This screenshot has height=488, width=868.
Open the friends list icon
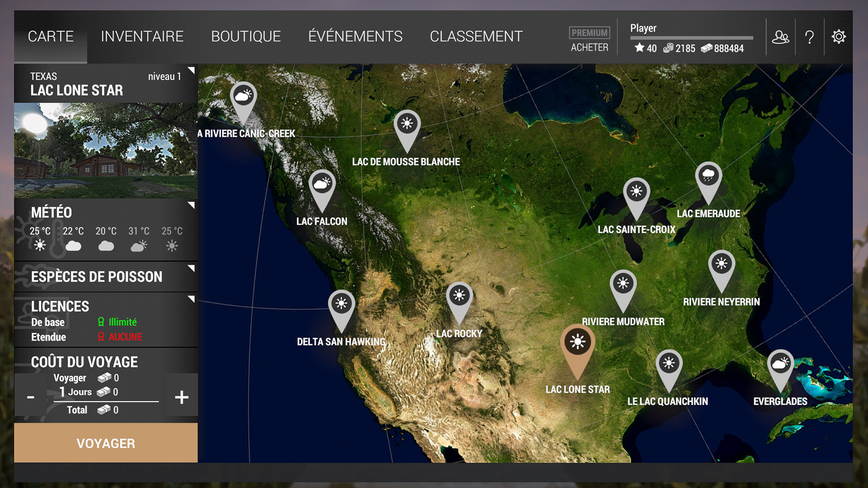tap(781, 37)
